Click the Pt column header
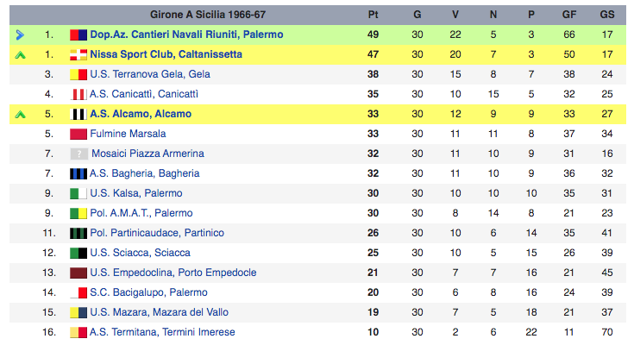Image resolution: width=634 pixels, height=364 pixels. point(373,15)
